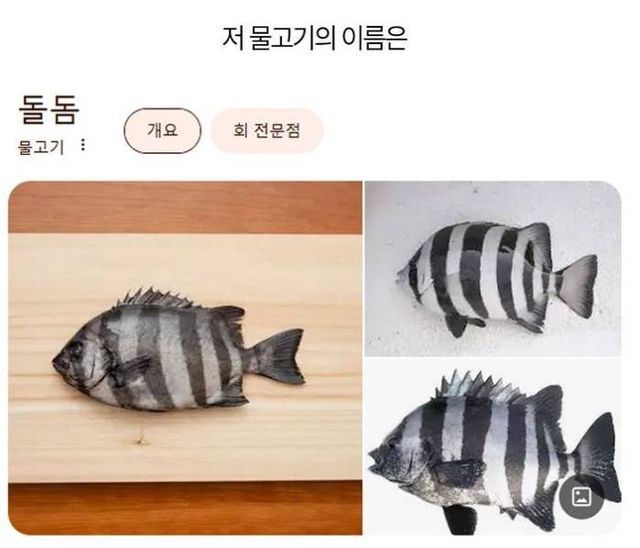Viewport: 640px width, 548px height.
Task: Click the title text 저 물고기의 이름은
Action: 314,38
